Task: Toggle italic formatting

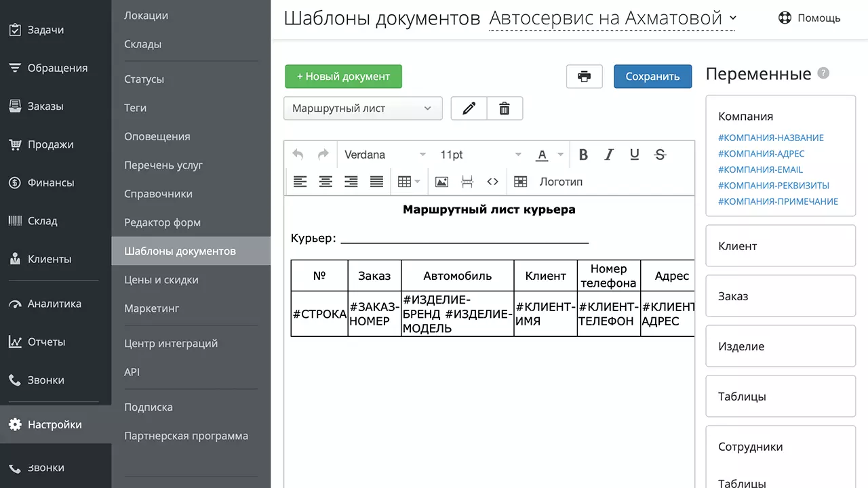Action: pyautogui.click(x=609, y=155)
